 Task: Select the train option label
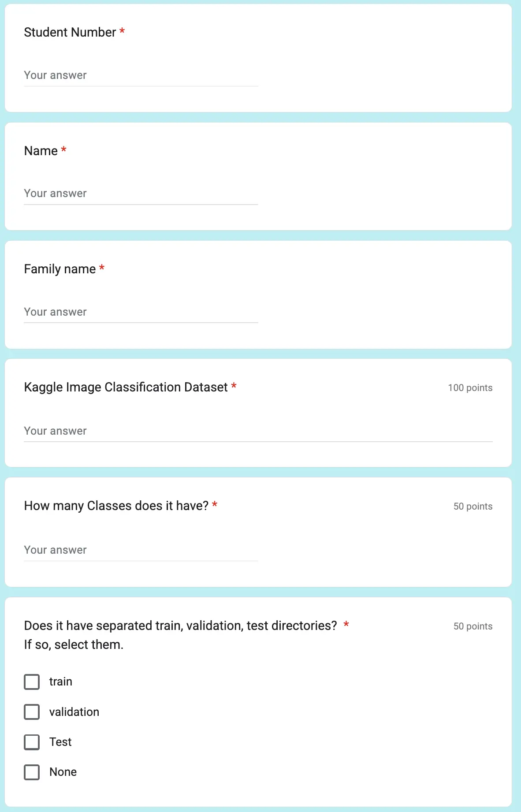point(61,682)
